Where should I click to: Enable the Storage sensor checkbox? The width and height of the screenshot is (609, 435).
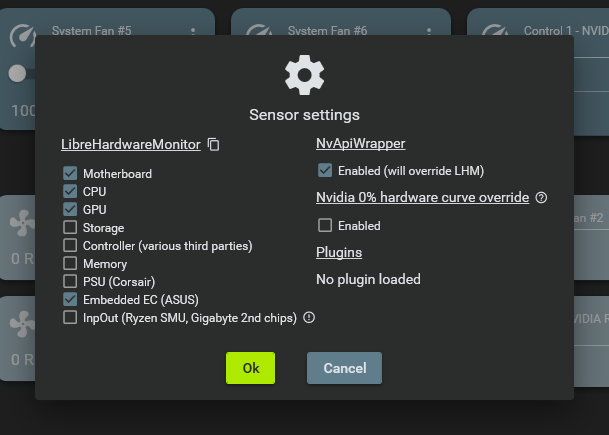70,227
